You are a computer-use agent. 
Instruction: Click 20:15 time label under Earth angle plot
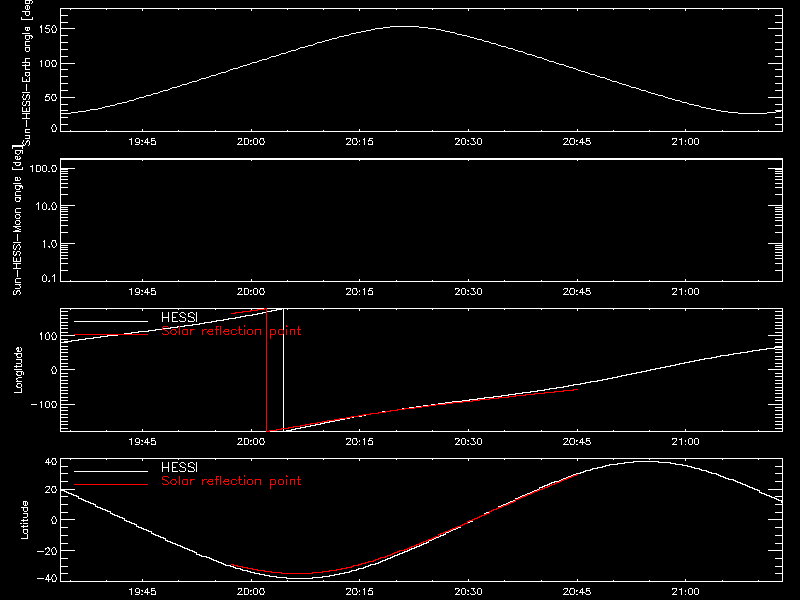pyautogui.click(x=359, y=141)
